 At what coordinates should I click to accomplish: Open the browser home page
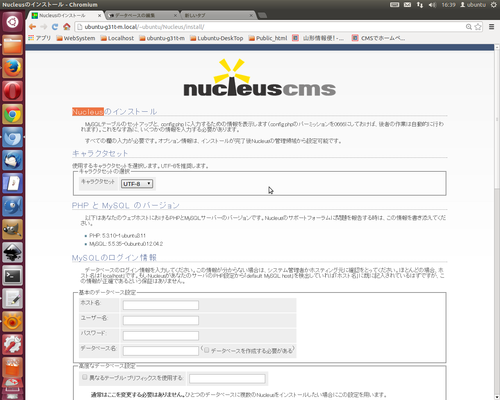[x=67, y=27]
